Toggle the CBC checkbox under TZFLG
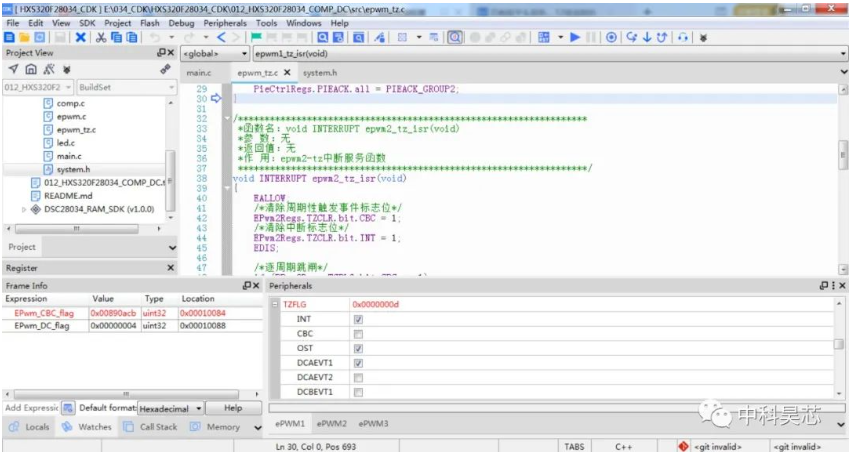Viewport: 852px width, 452px height. tap(358, 334)
